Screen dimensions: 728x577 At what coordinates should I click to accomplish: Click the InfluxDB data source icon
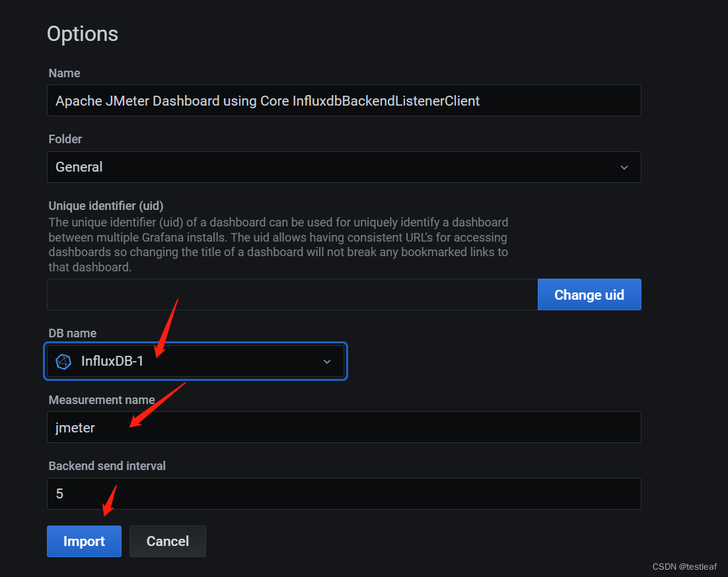click(63, 361)
